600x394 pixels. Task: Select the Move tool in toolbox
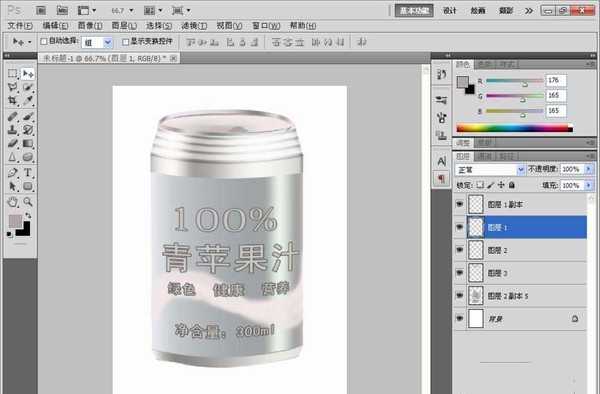pos(28,73)
